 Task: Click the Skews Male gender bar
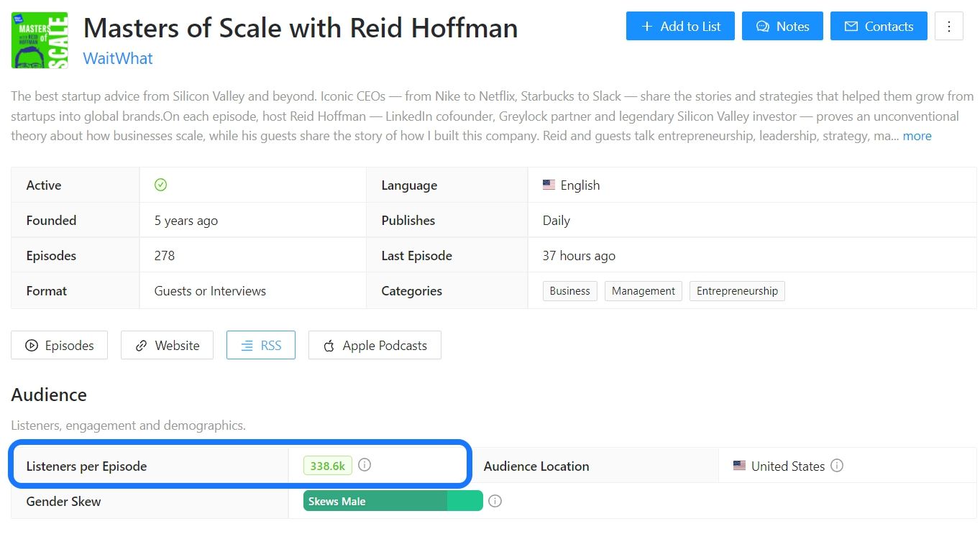pyautogui.click(x=393, y=501)
